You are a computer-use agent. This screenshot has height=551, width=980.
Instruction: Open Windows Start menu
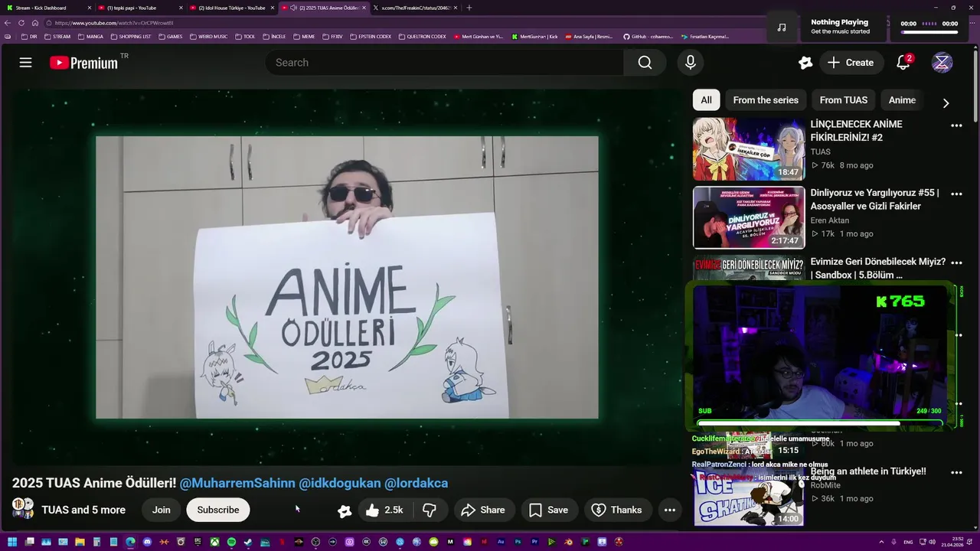12,543
